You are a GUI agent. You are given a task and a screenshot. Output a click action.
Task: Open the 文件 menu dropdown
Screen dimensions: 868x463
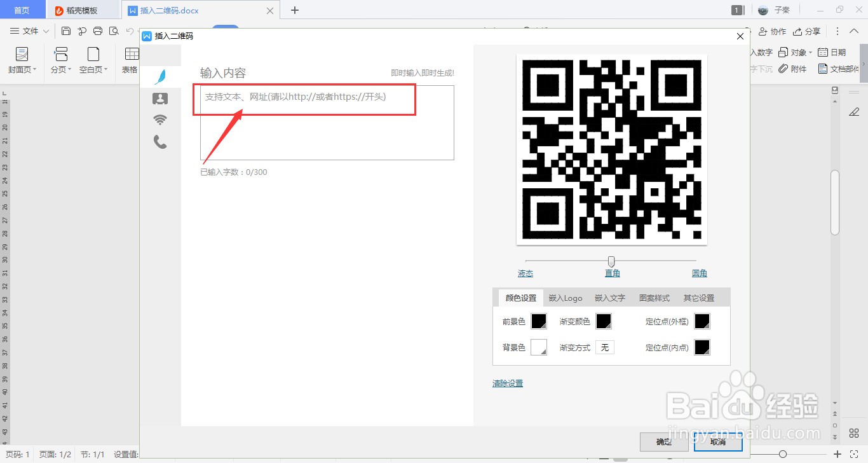tap(30, 31)
